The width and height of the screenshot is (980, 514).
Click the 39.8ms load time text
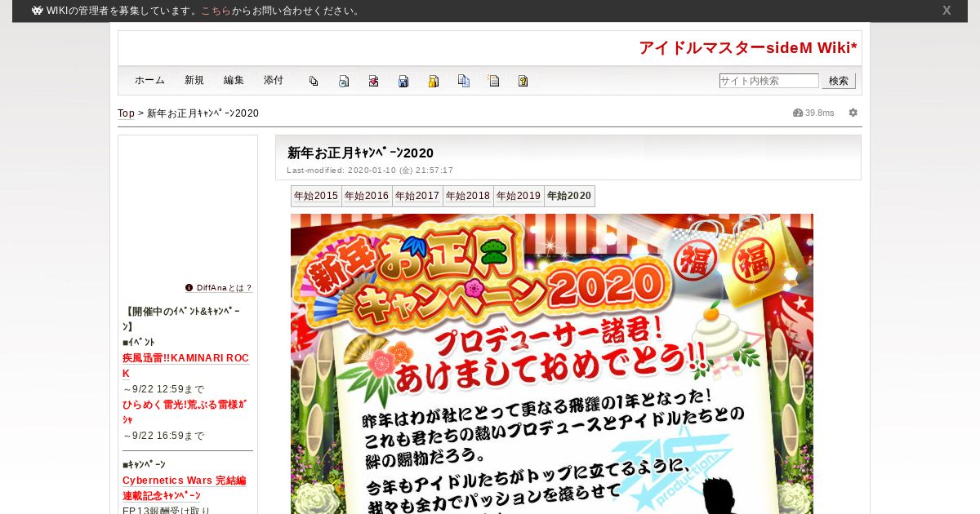[x=820, y=113]
